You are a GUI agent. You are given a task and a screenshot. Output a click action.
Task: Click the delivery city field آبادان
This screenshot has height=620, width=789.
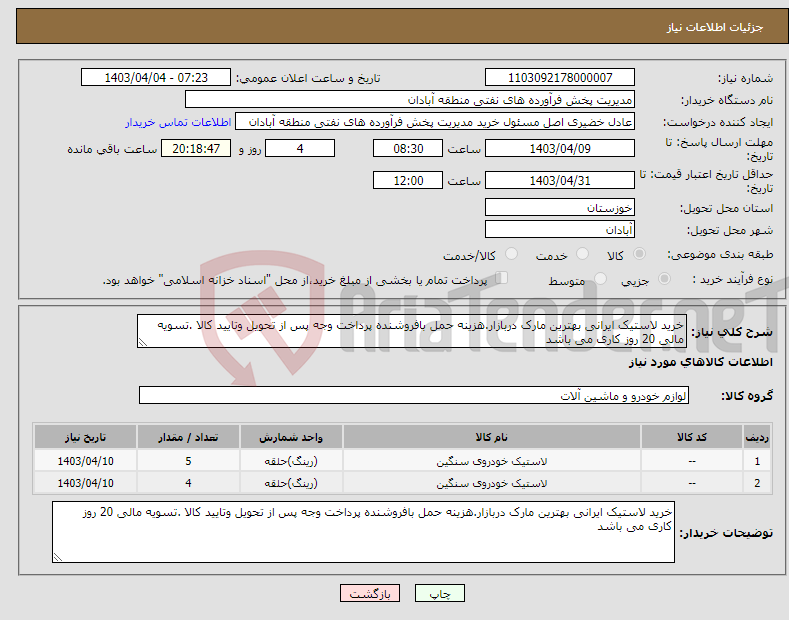(560, 229)
